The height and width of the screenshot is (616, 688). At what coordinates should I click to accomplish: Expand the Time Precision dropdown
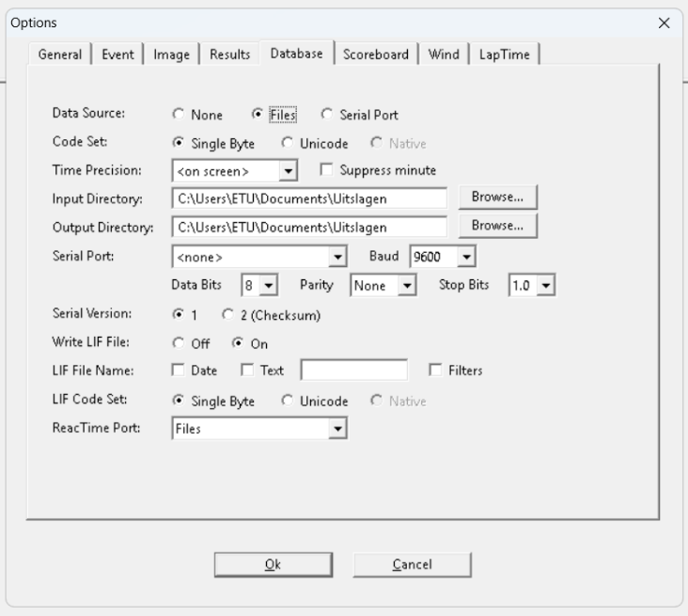tap(289, 171)
